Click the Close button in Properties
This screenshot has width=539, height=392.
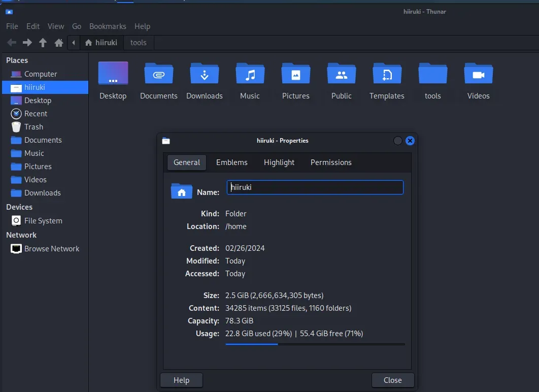392,380
